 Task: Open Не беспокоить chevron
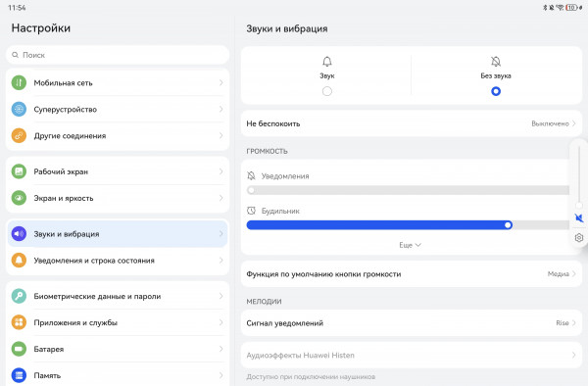tap(573, 123)
